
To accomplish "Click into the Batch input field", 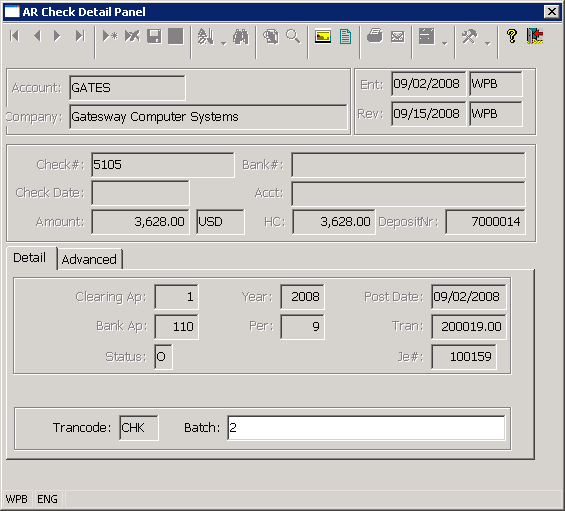I will pos(366,428).
